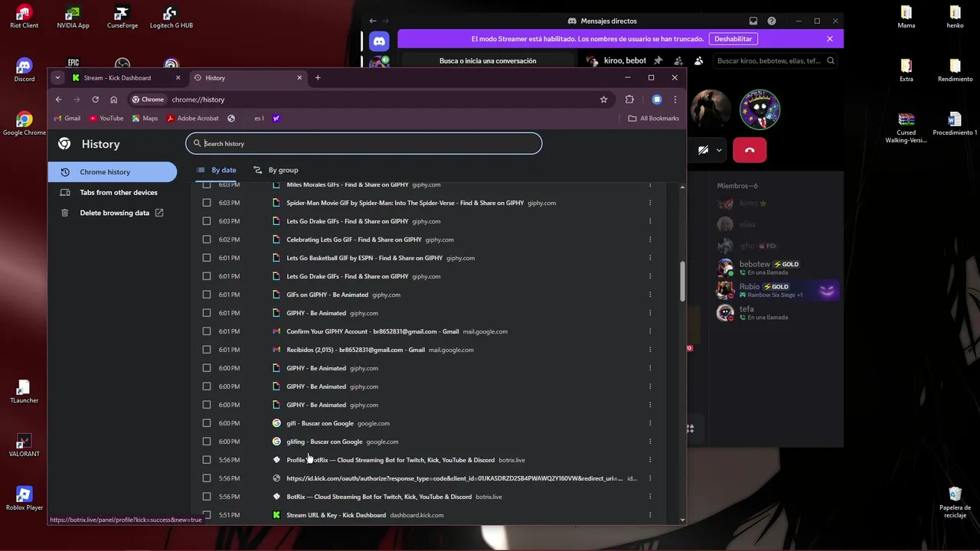Check the Celebrating Lets Go GIF checkbox

pos(207,240)
